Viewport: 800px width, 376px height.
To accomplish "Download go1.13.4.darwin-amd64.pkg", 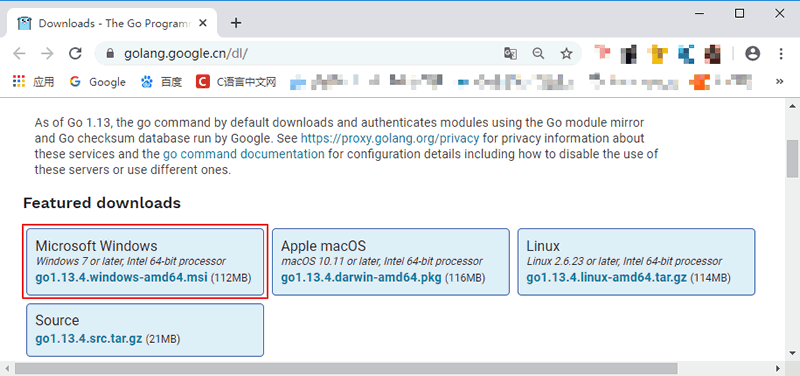I will pyautogui.click(x=361, y=278).
